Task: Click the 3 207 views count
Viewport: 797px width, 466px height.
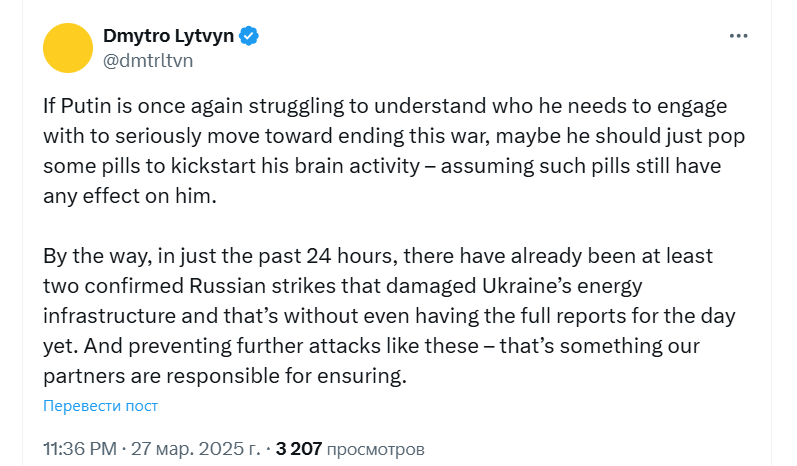Action: (298, 449)
